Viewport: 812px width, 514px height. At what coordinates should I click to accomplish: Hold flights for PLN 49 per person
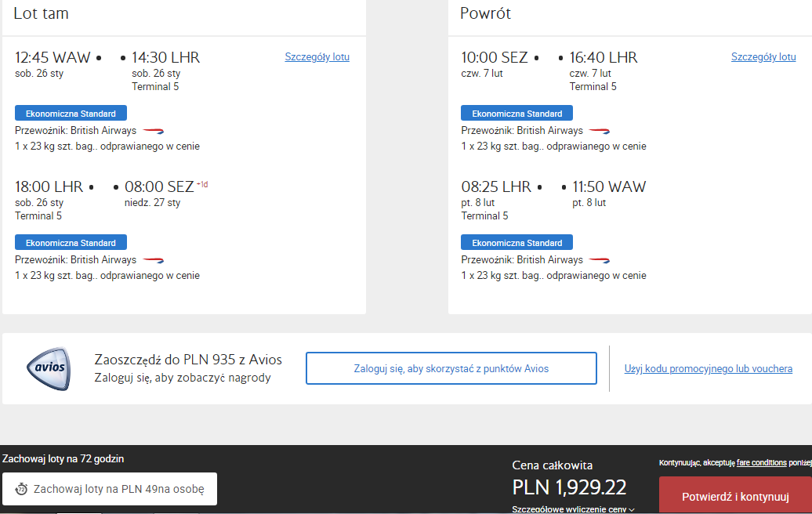coord(110,489)
